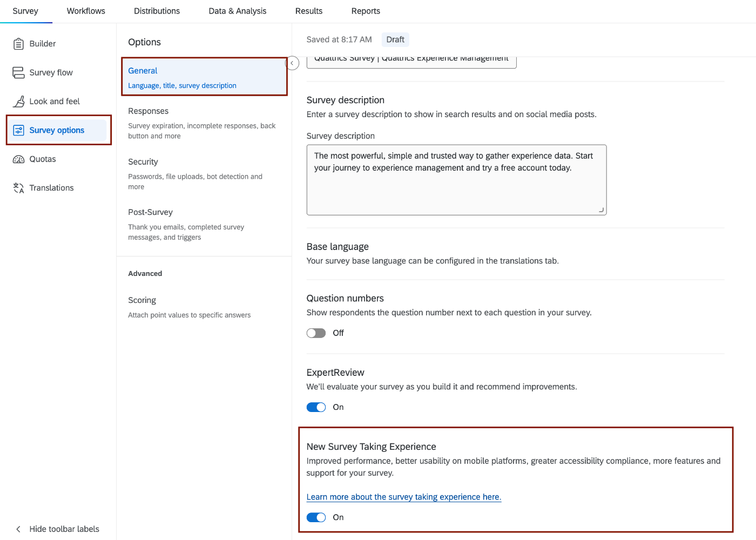The image size is (756, 540).
Task: Switch to the Distributions tab
Action: pyautogui.click(x=157, y=11)
